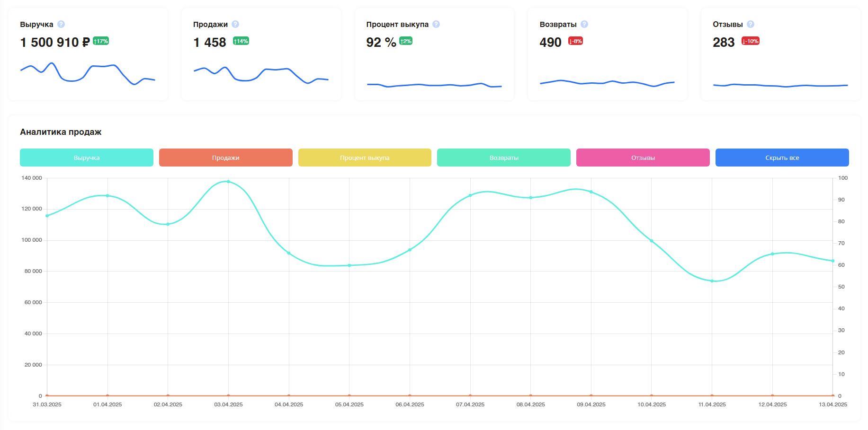Click the revenue data point for 09.04.2025
The image size is (868, 430).
[591, 192]
